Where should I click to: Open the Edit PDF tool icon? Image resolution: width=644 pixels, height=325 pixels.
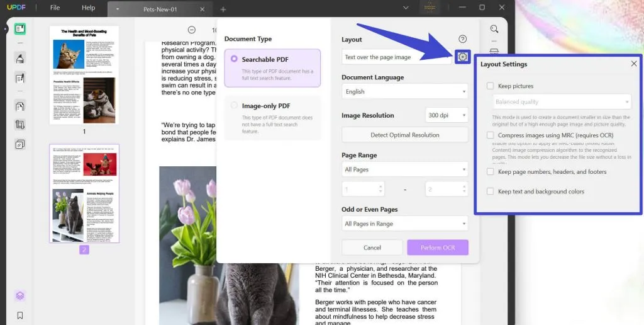tap(19, 77)
